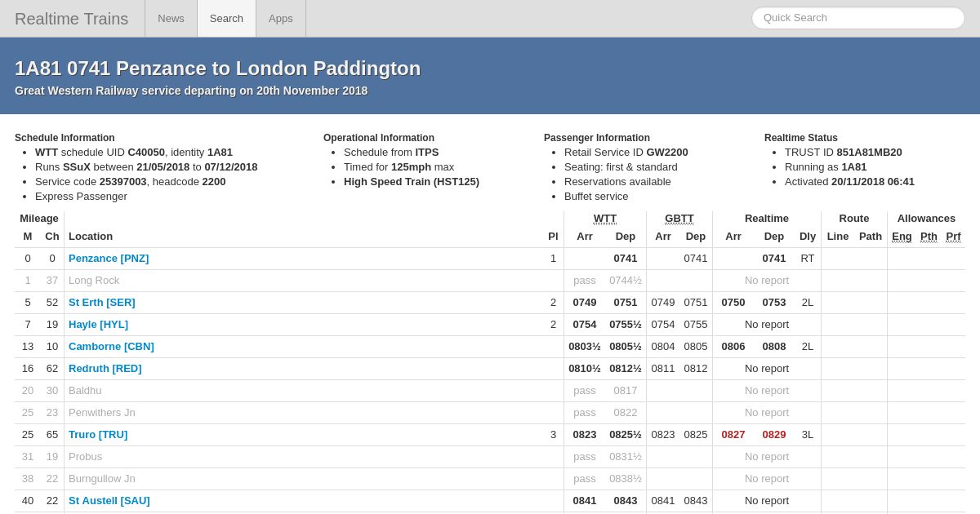Click the red 0827 Truro realtime arrival
Image resolution: width=980 pixels, height=514 pixels.
[x=733, y=435]
